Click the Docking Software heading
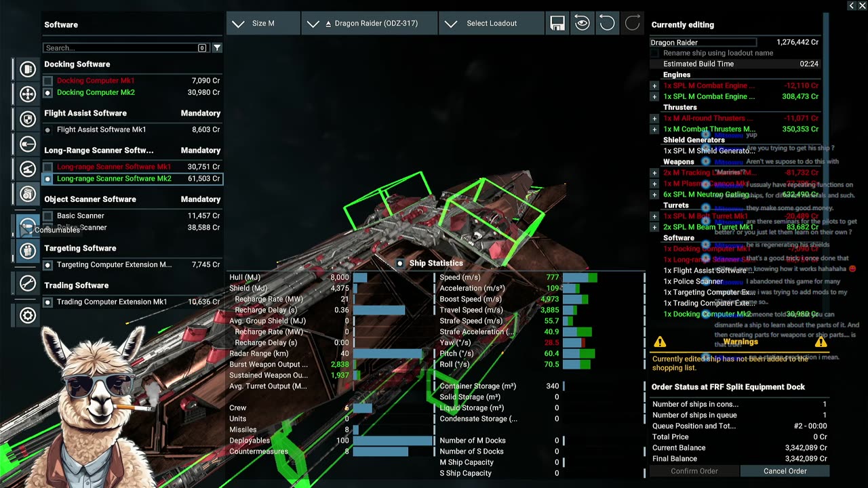This screenshot has height=488, width=868. click(77, 64)
